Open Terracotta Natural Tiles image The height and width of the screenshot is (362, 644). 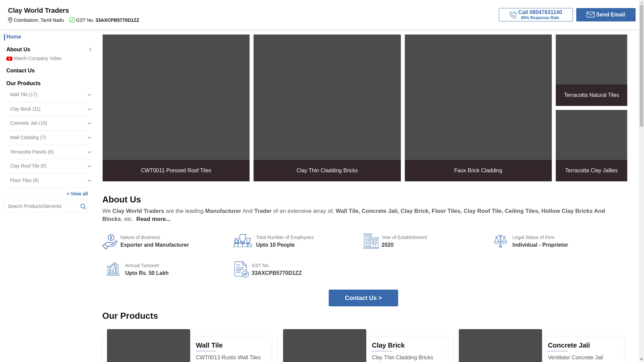[591, 70]
